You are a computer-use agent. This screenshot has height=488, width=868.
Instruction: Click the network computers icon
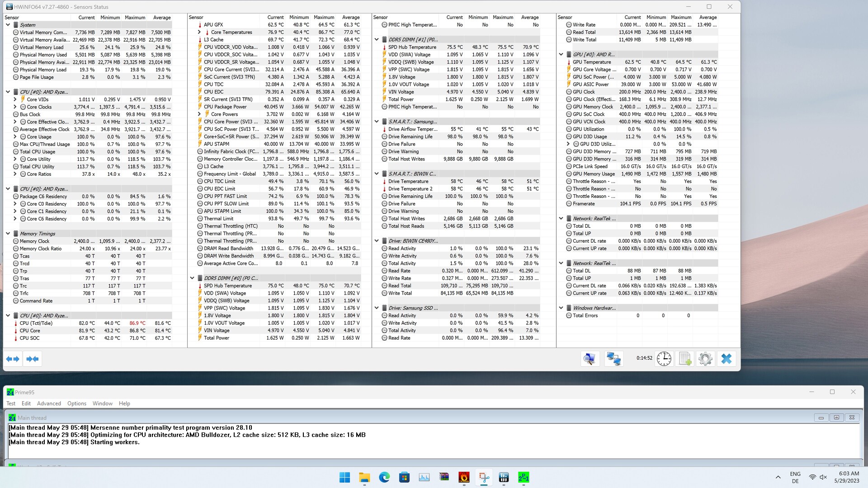tap(613, 359)
